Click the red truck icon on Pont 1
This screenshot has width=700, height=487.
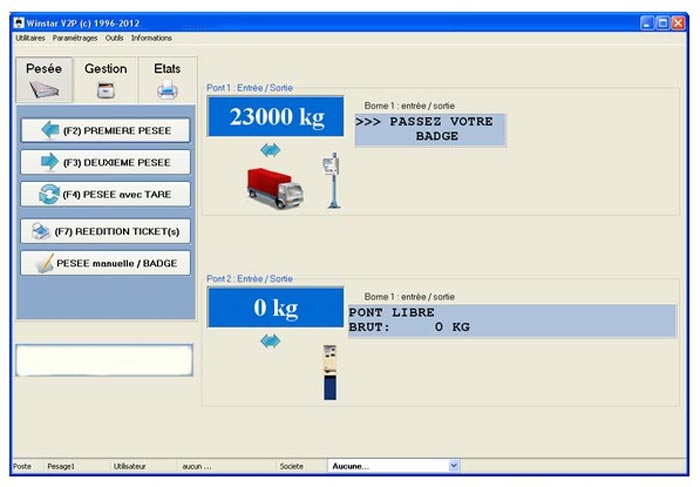click(274, 187)
